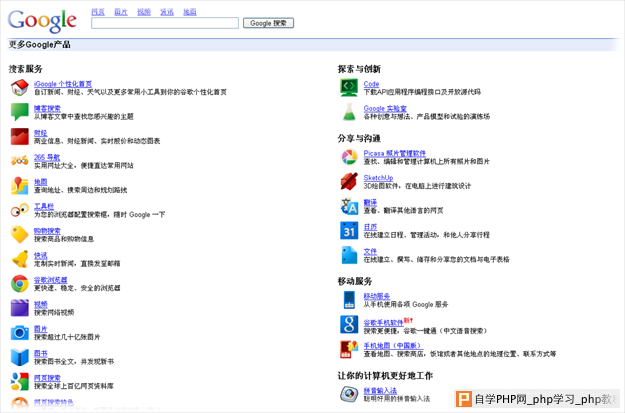Click the iGoogle house icon
Image resolution: width=625 pixels, height=413 pixels.
[20, 87]
